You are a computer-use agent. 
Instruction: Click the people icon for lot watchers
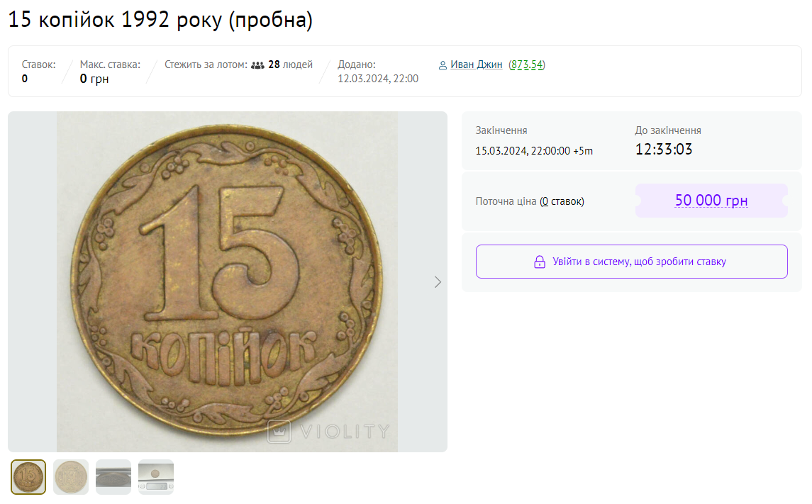coord(257,65)
